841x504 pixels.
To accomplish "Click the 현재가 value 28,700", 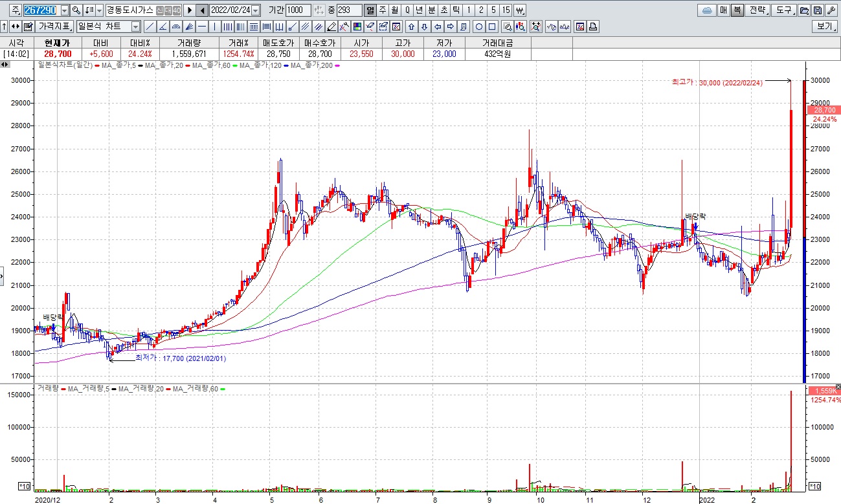I will coord(57,54).
